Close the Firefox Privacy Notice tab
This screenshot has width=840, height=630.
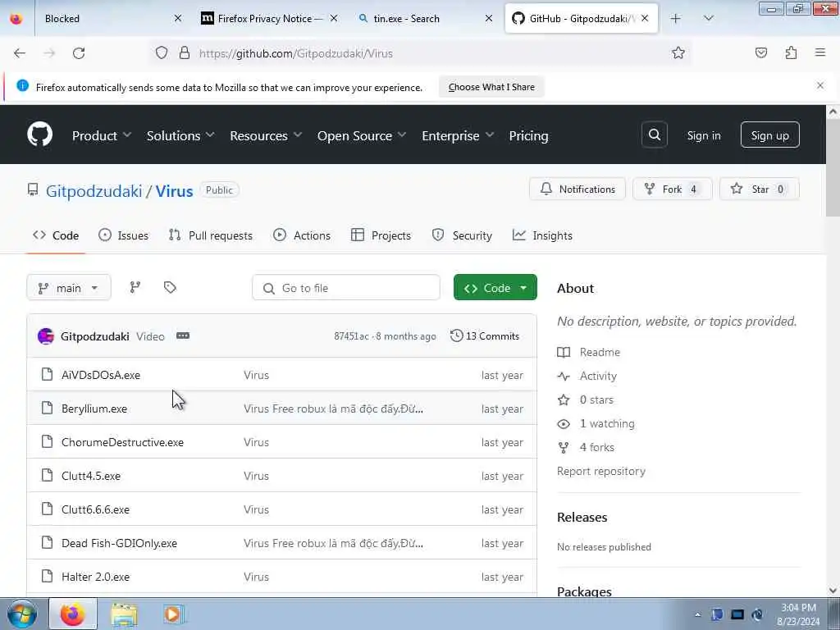(x=334, y=19)
